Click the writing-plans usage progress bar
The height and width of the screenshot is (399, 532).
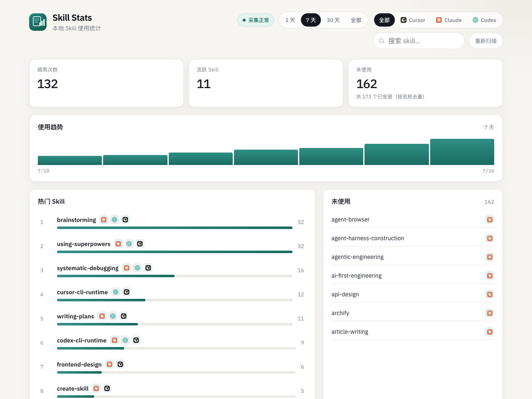pos(175,324)
